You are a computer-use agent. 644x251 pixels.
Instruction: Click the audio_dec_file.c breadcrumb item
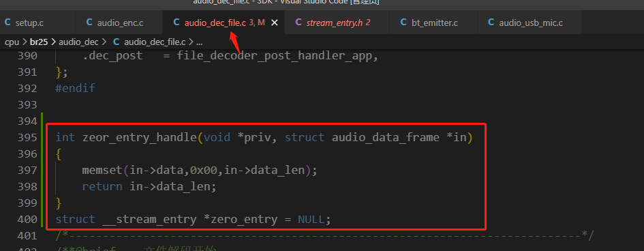coord(155,42)
